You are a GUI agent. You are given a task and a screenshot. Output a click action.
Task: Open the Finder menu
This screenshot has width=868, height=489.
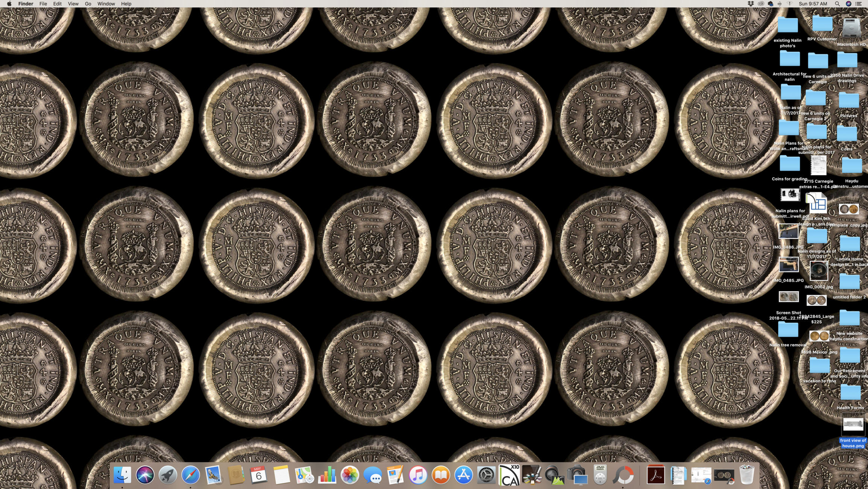[x=26, y=4]
